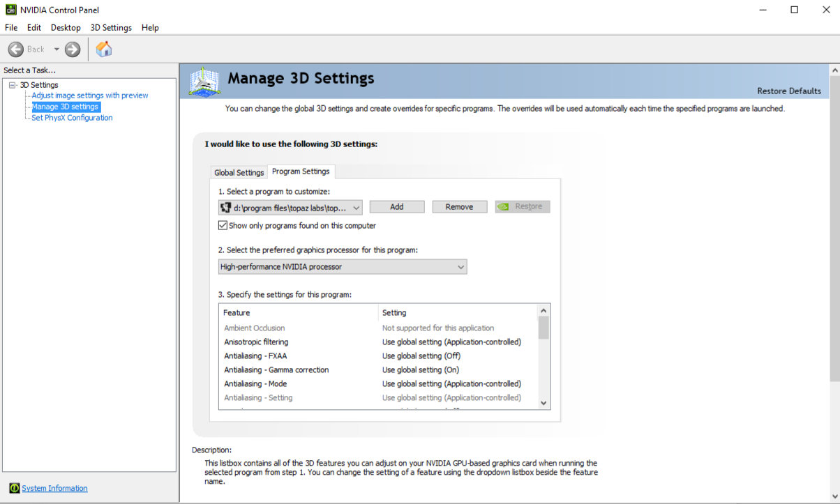This screenshot has height=504, width=840.
Task: Expand the preferred graphics processor dropdown
Action: pyautogui.click(x=460, y=267)
